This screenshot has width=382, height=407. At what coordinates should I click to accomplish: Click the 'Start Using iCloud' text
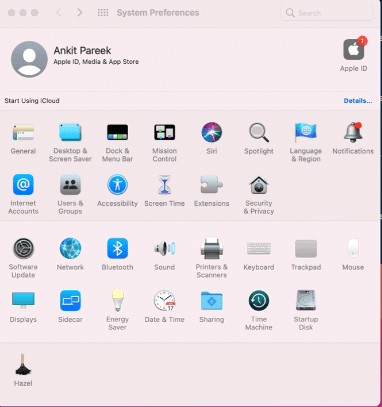32,101
